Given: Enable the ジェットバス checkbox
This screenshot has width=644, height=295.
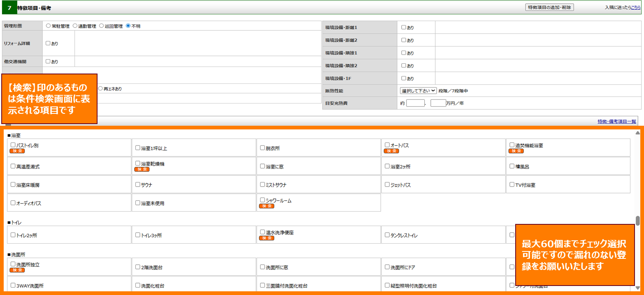Looking at the screenshot, I should click(x=387, y=184).
